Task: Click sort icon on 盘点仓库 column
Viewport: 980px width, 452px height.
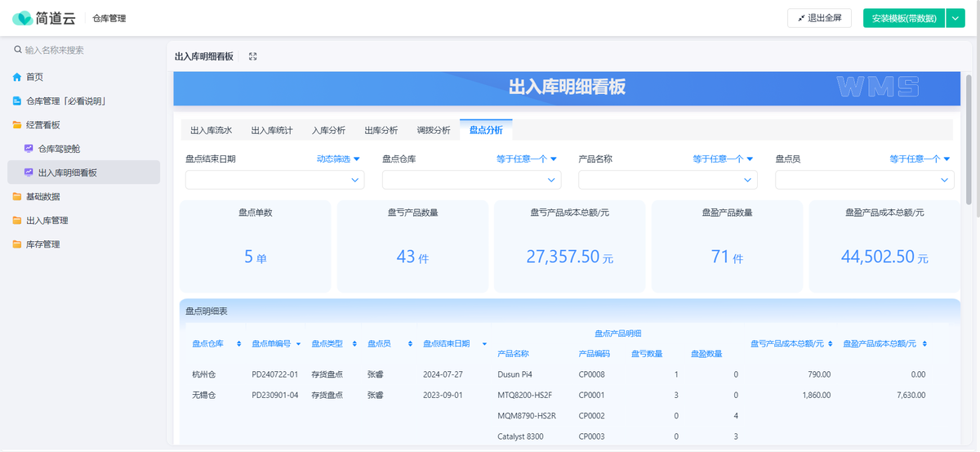Action: (x=238, y=344)
